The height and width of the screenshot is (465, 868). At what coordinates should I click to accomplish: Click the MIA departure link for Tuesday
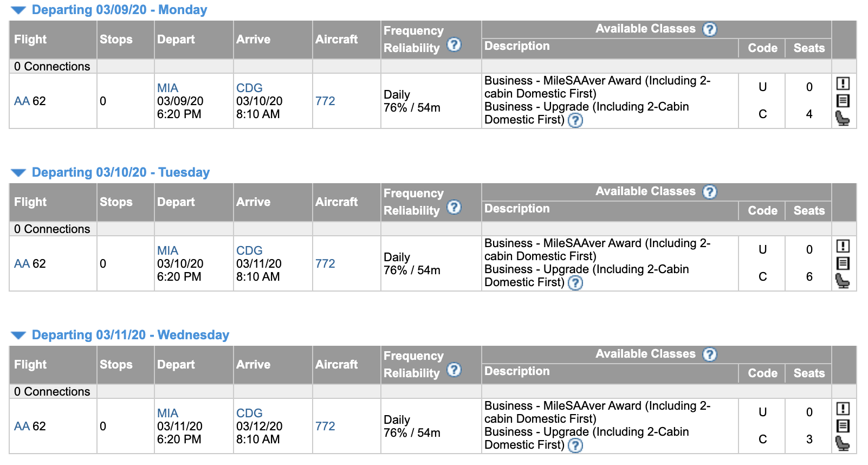click(167, 250)
